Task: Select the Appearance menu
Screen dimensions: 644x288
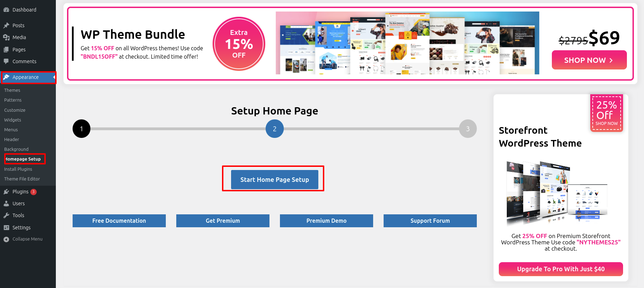Action: (28, 77)
